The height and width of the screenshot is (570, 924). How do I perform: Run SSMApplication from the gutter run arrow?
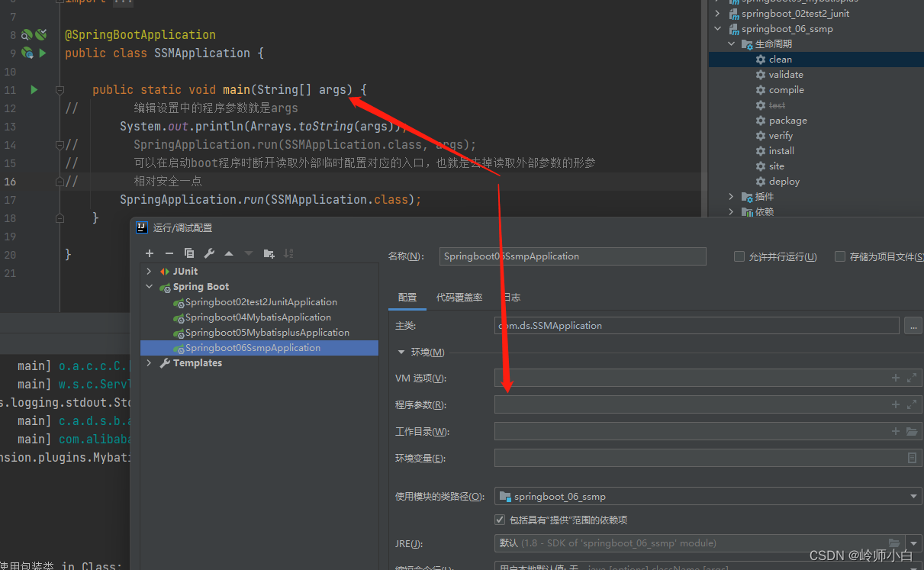34,89
